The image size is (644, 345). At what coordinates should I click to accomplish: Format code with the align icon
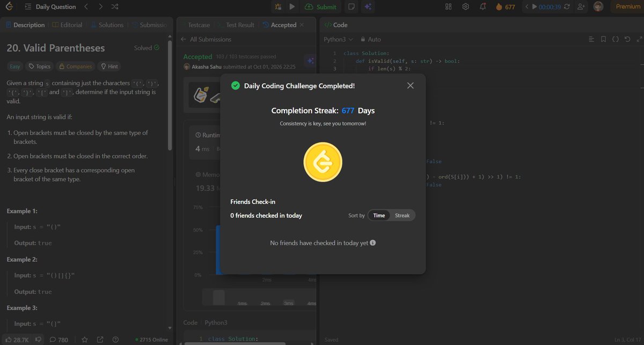(x=591, y=39)
